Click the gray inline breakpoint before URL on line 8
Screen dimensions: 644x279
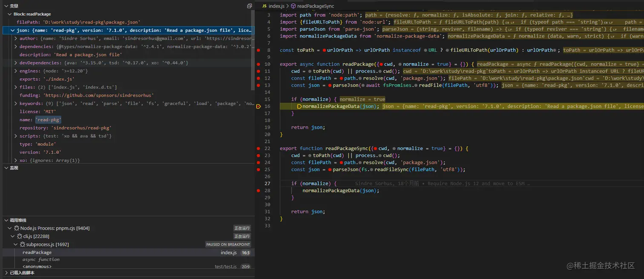425,50
